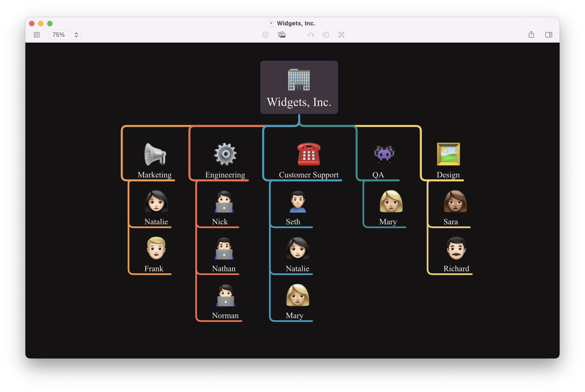The image size is (585, 392).
Task: Click Natalie's avatar under Marketing
Action: [x=156, y=201]
